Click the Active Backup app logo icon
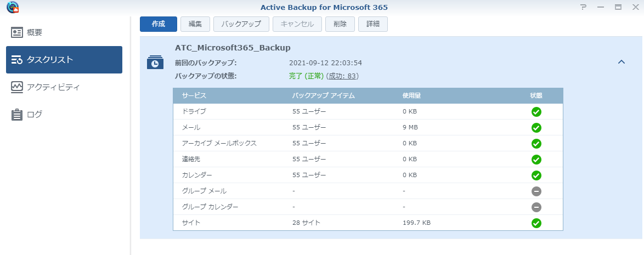The width and height of the screenshot is (644, 255). pos(12,7)
